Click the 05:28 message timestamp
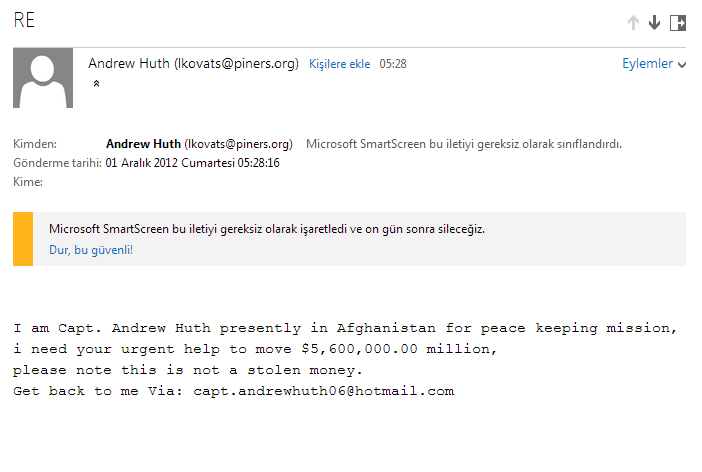702x472 pixels. [393, 64]
